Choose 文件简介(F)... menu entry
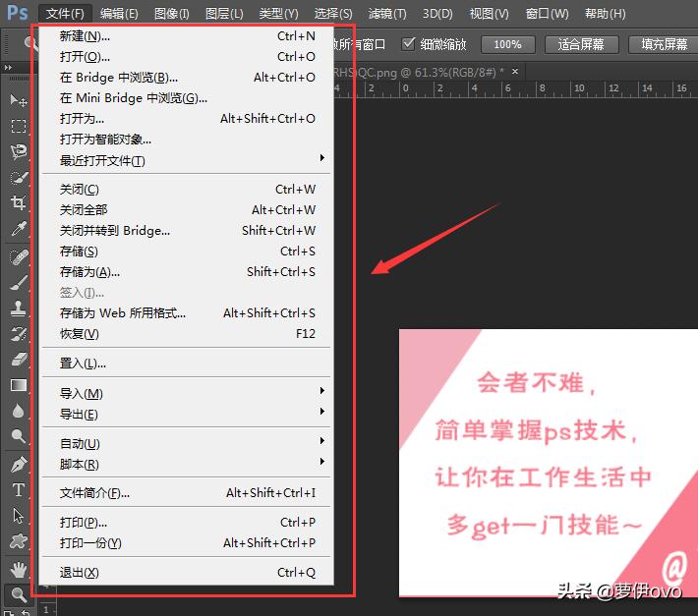698x616 pixels. [x=187, y=493]
